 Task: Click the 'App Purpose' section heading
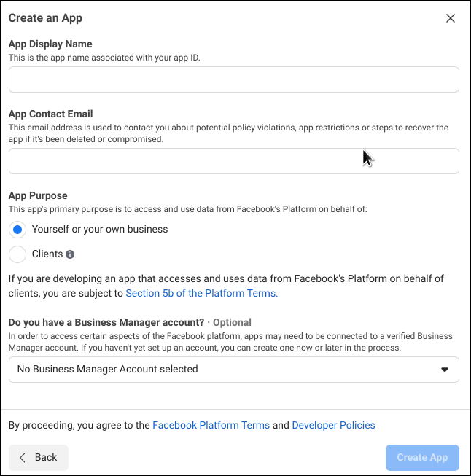pos(38,195)
